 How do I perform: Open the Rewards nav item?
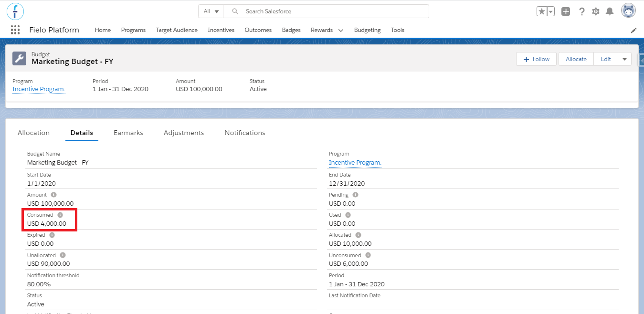pos(322,30)
